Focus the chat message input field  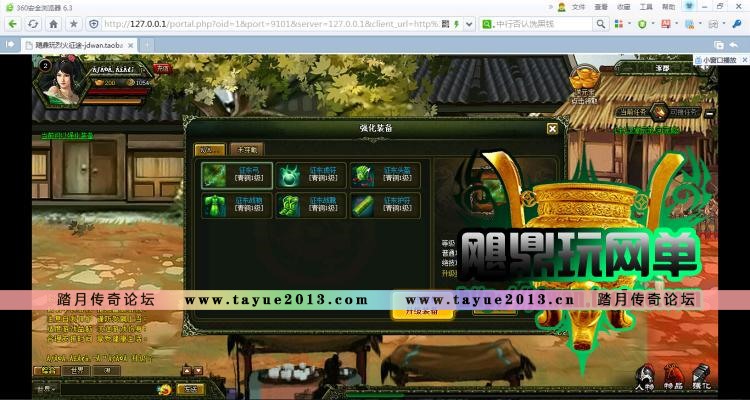click(109, 389)
